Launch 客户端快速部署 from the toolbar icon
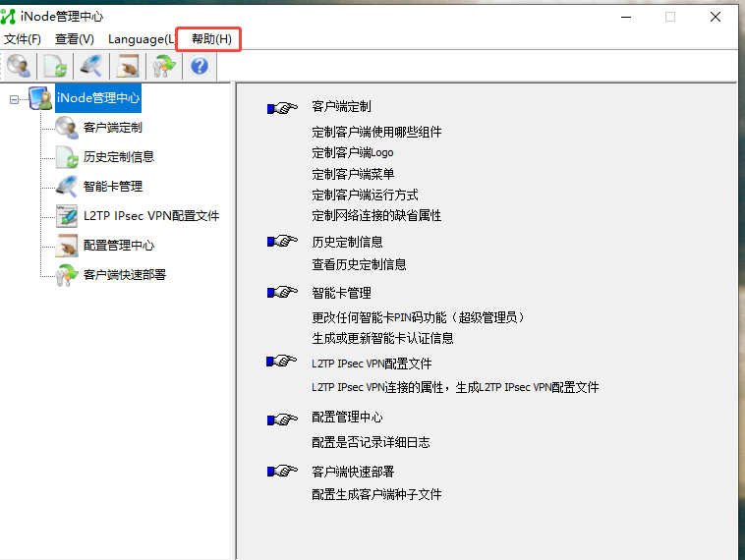745x560 pixels. [163, 66]
